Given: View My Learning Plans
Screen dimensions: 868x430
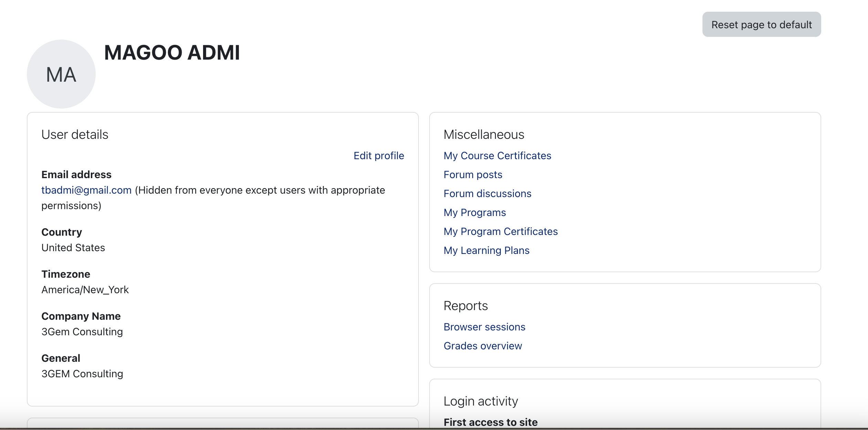Looking at the screenshot, I should pos(486,250).
